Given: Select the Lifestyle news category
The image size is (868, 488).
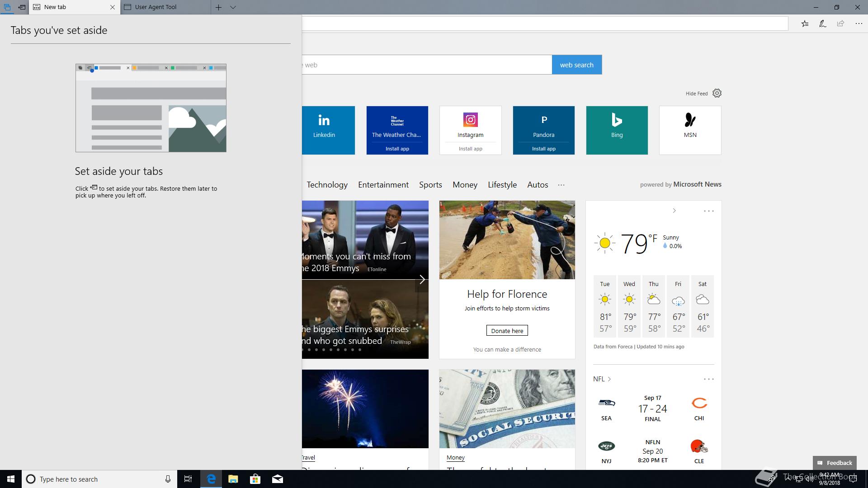Looking at the screenshot, I should pyautogui.click(x=502, y=185).
